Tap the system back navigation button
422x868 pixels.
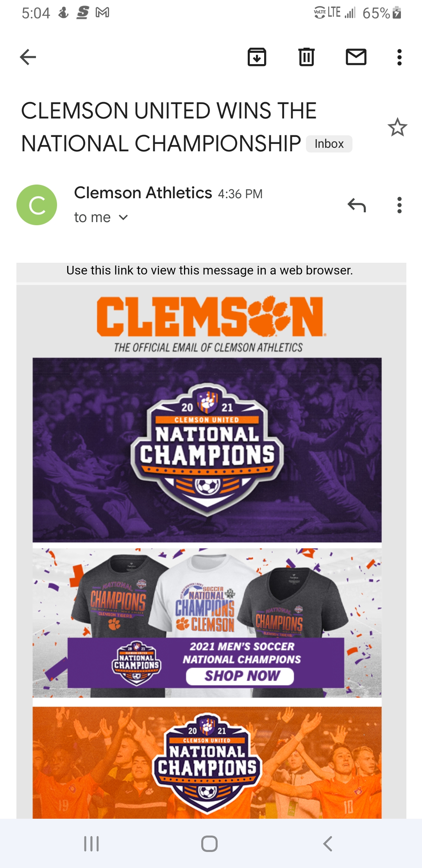[x=328, y=843]
